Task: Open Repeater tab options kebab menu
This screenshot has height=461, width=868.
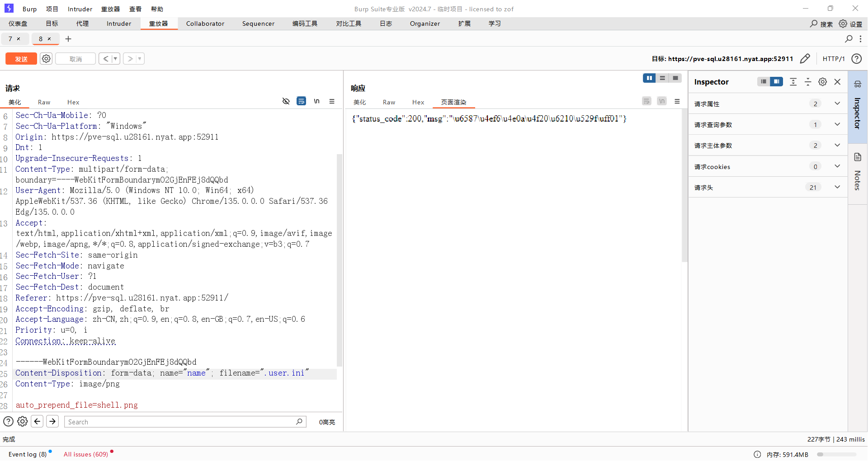Action: tap(860, 39)
